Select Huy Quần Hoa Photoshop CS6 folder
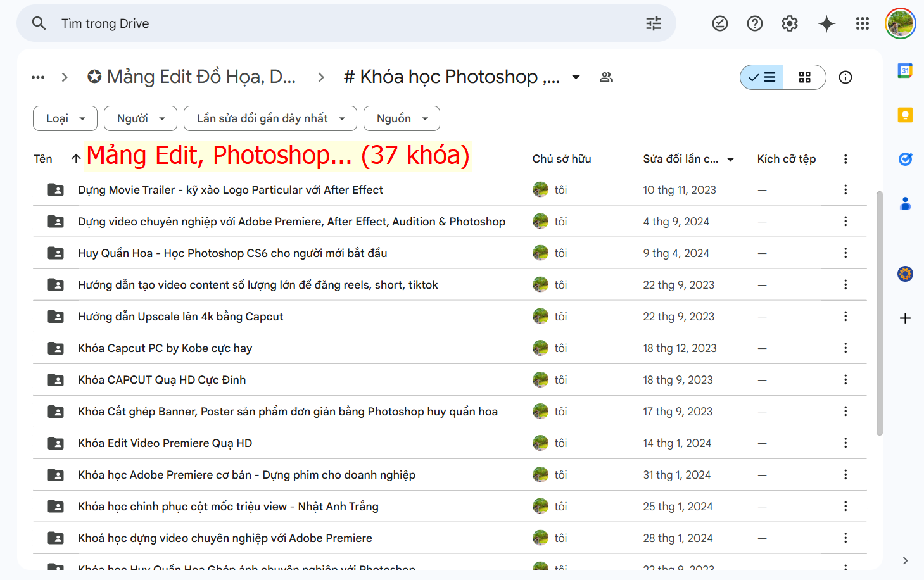This screenshot has height=580, width=924. click(x=232, y=253)
